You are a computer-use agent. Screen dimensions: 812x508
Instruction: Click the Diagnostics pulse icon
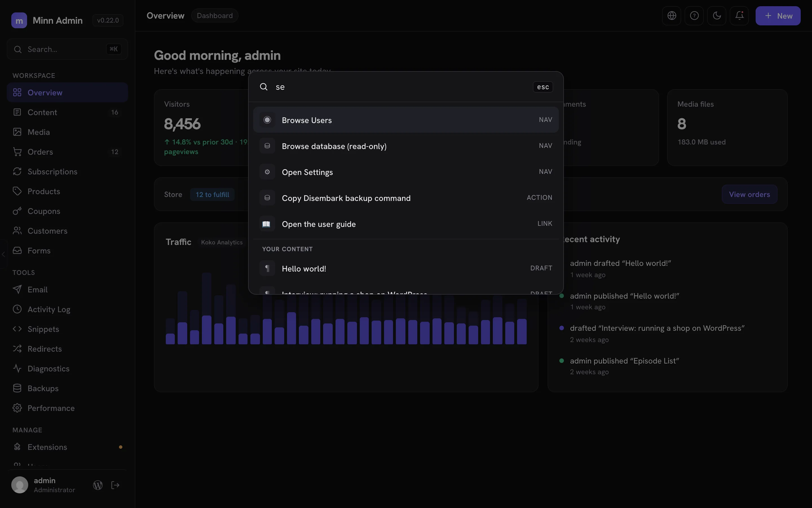17,369
